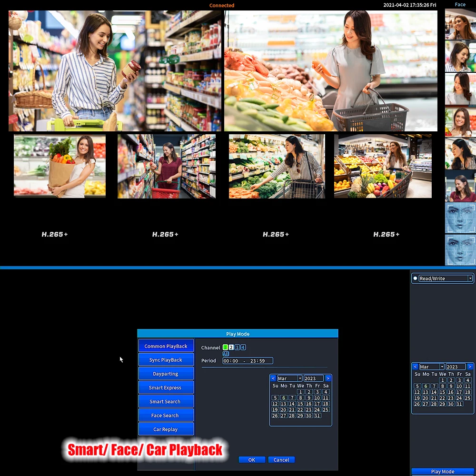The width and height of the screenshot is (476, 476).
Task: Click the 2023 year field in dialog calendar
Action: tap(313, 378)
